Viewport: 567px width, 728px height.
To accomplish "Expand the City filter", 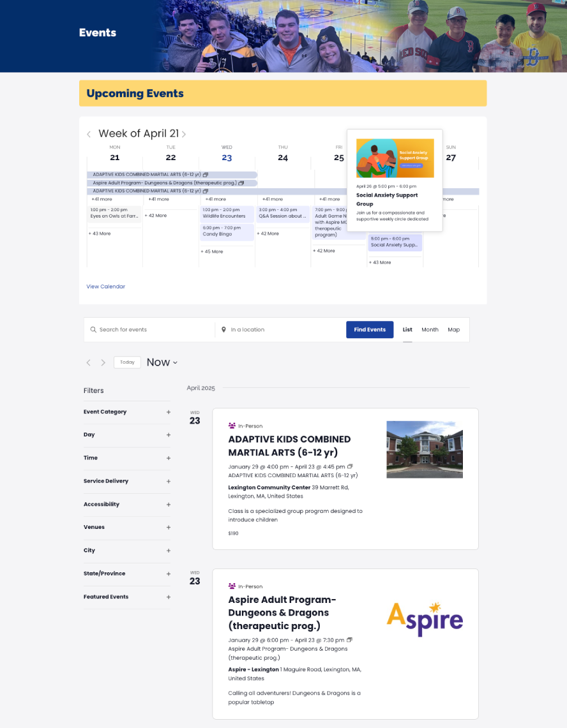I will (x=168, y=551).
